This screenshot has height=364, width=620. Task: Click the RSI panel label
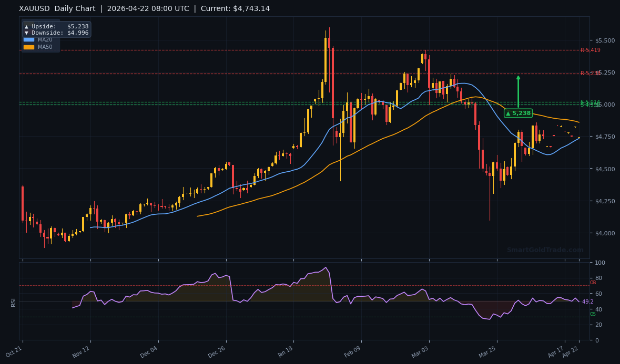13,302
